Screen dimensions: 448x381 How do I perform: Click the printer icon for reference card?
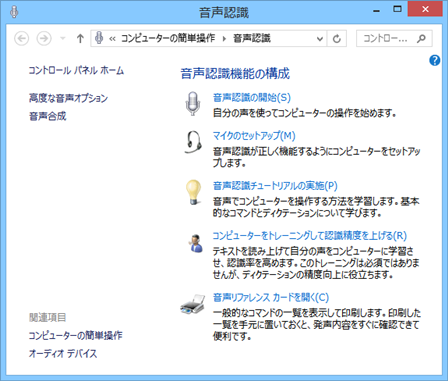coord(193,304)
